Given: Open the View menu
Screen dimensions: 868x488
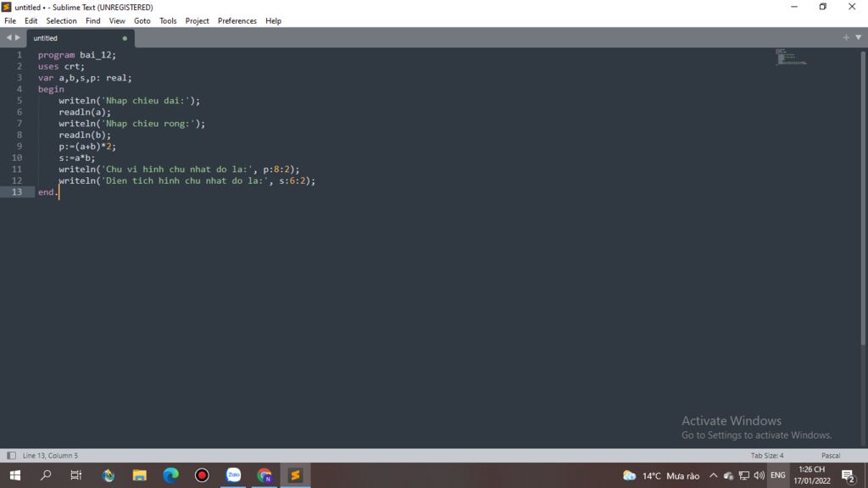Looking at the screenshot, I should click(x=117, y=21).
